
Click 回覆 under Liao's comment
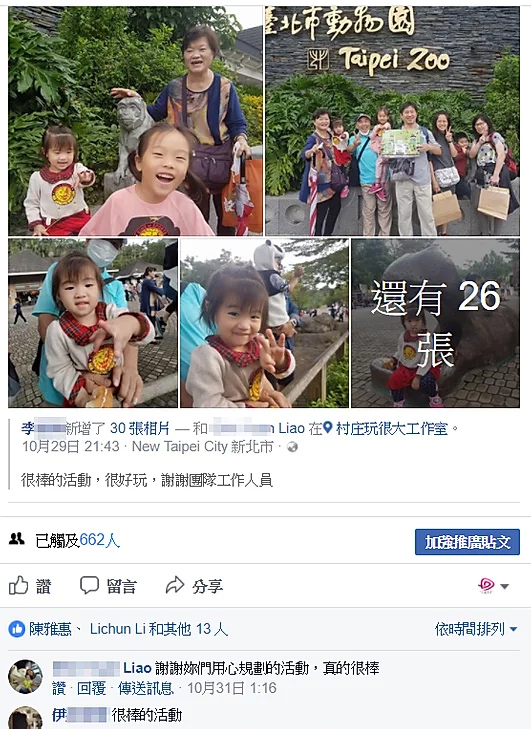tap(91, 688)
